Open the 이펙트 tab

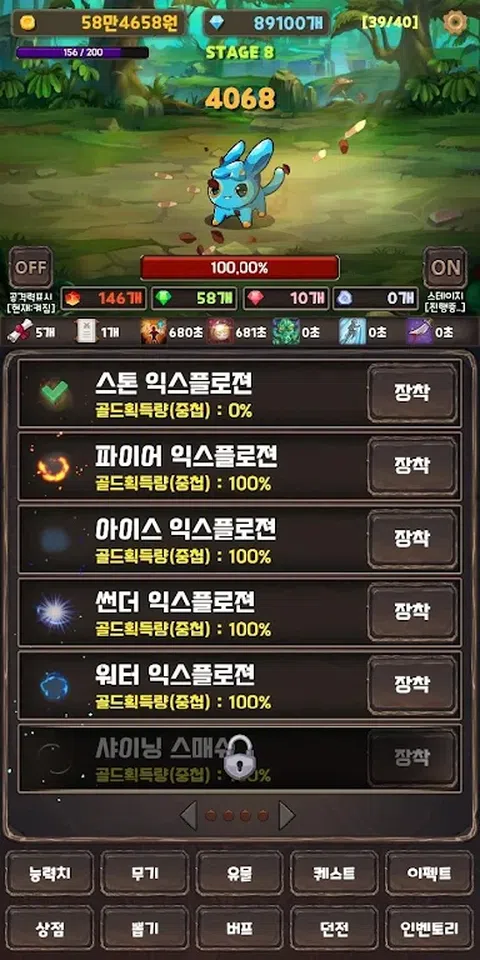[429, 873]
